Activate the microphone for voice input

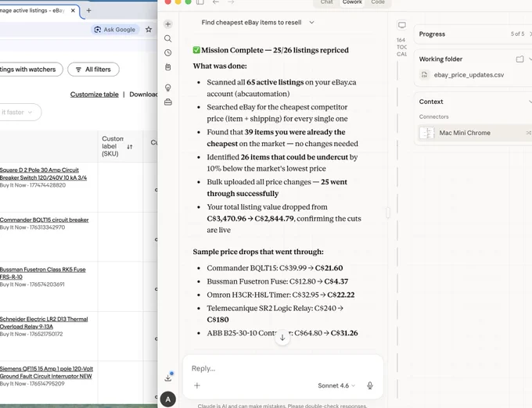click(x=370, y=385)
